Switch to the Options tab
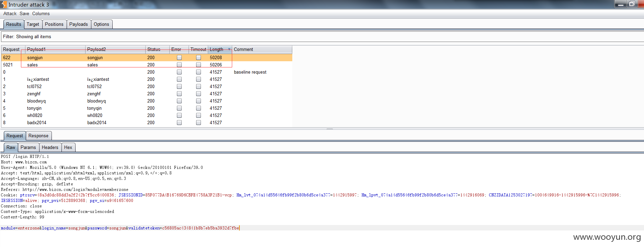Image resolution: width=644 pixels, height=247 pixels. [101, 24]
